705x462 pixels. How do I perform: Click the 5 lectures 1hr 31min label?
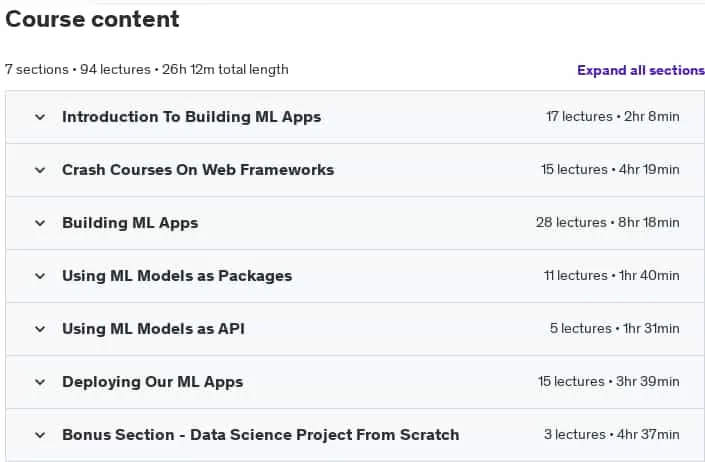pos(615,329)
